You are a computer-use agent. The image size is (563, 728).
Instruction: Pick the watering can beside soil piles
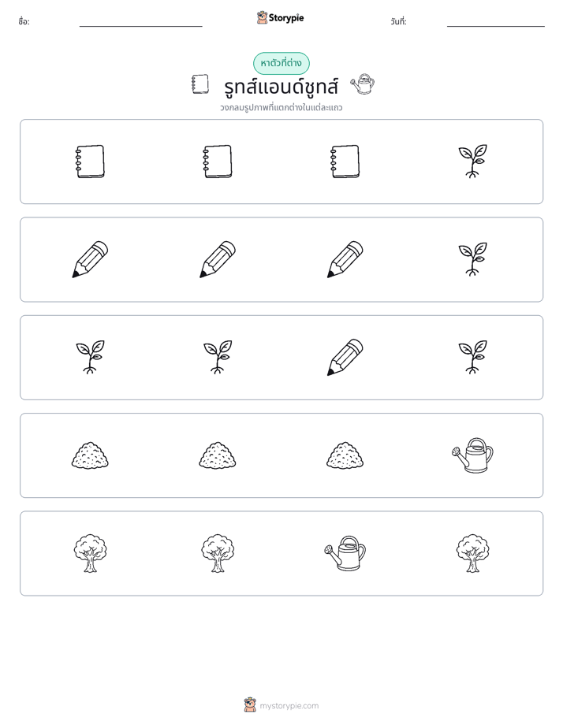(x=472, y=455)
